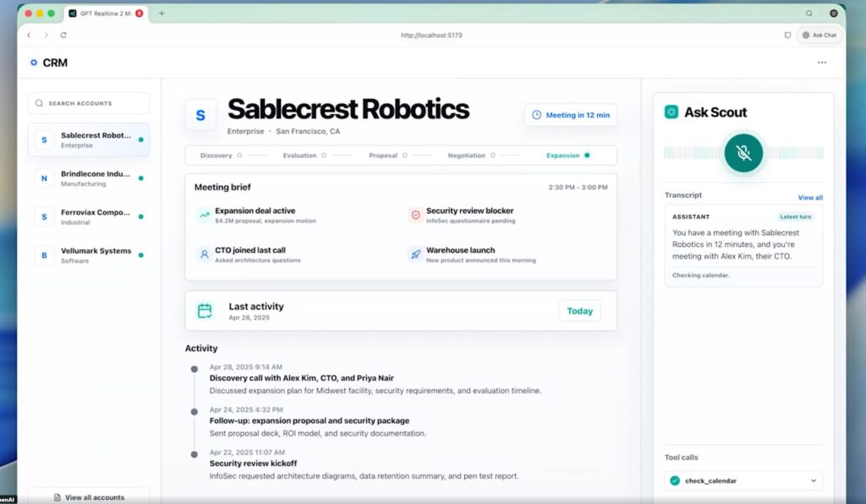Select the Expansion stage dot
Image resolution: width=866 pixels, height=504 pixels.
(587, 155)
